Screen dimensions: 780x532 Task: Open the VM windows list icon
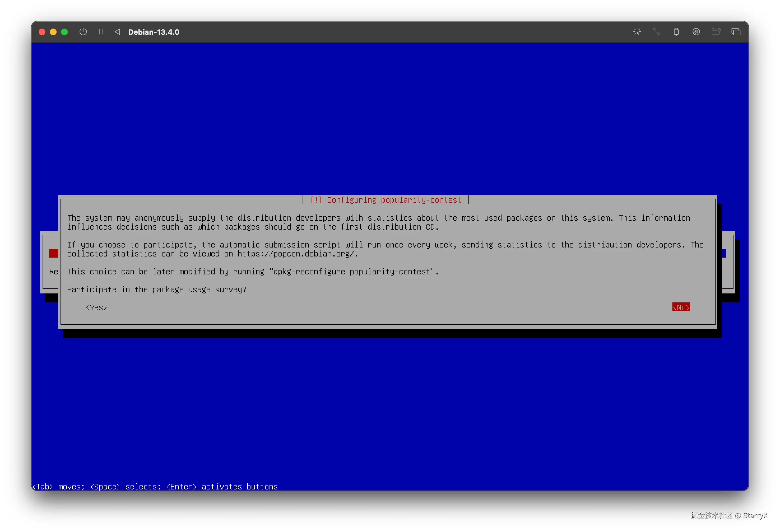(736, 32)
